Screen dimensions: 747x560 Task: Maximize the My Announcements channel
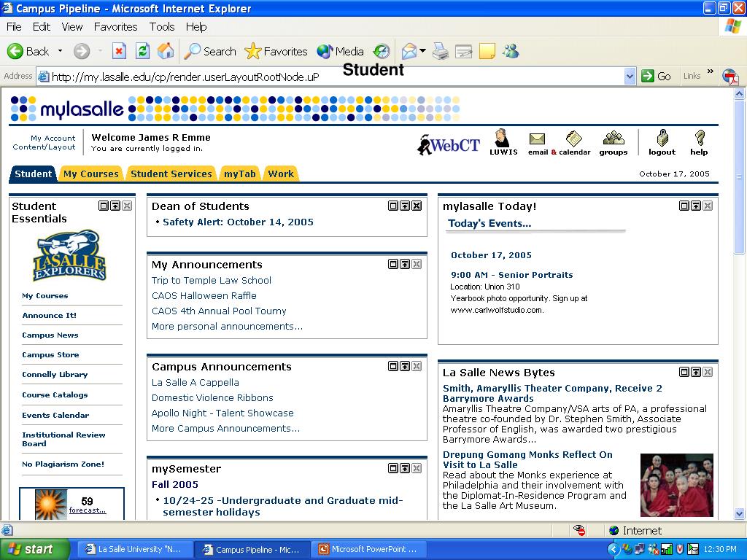(393, 264)
